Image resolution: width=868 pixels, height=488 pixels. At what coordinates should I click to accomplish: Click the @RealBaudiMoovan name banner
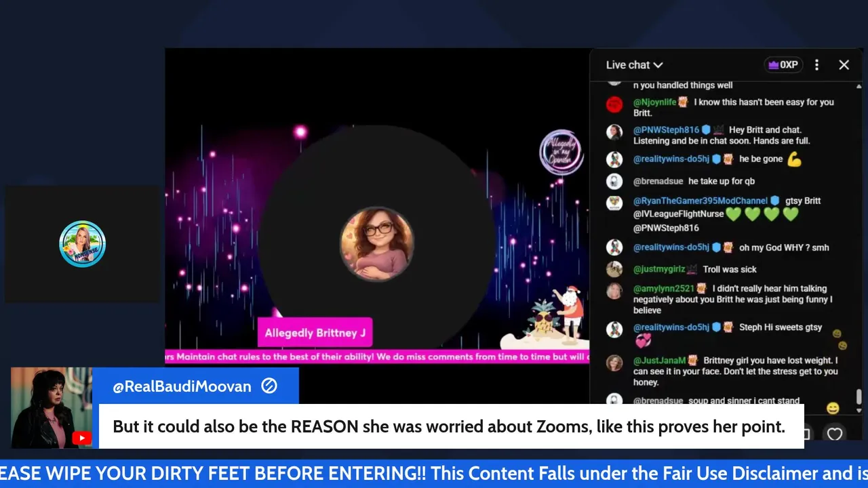pos(196,386)
